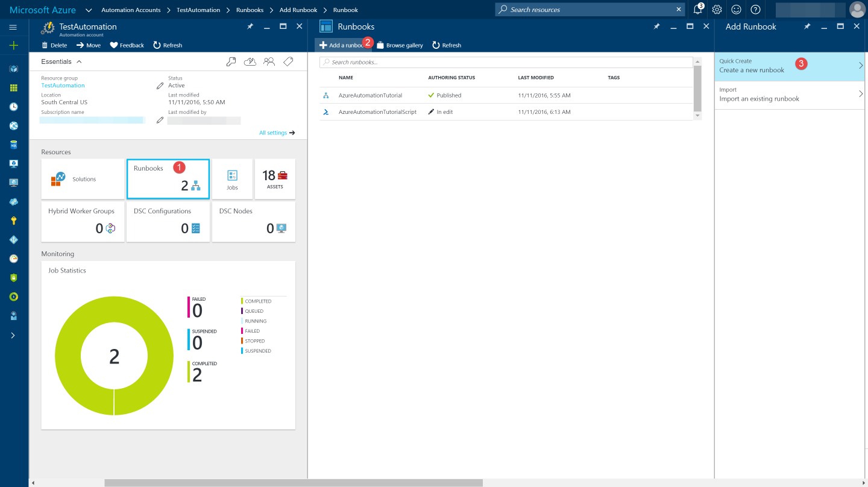Open the Runbooks tile
868x487 pixels.
(x=168, y=179)
